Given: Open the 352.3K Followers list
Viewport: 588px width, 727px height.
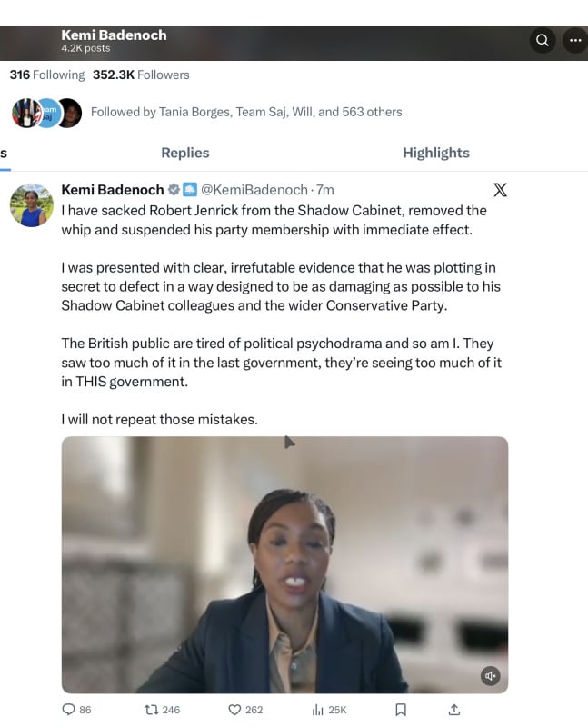Looking at the screenshot, I should click(x=141, y=75).
